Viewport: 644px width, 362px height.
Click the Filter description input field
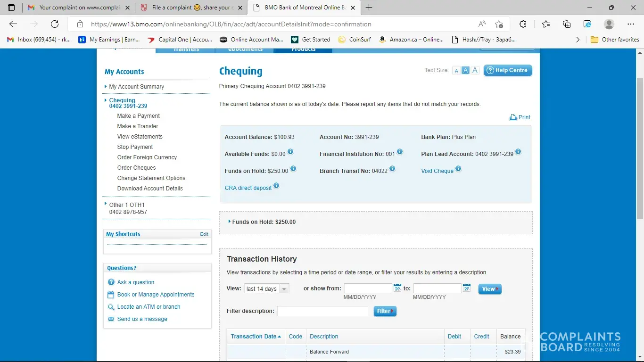coord(322,311)
